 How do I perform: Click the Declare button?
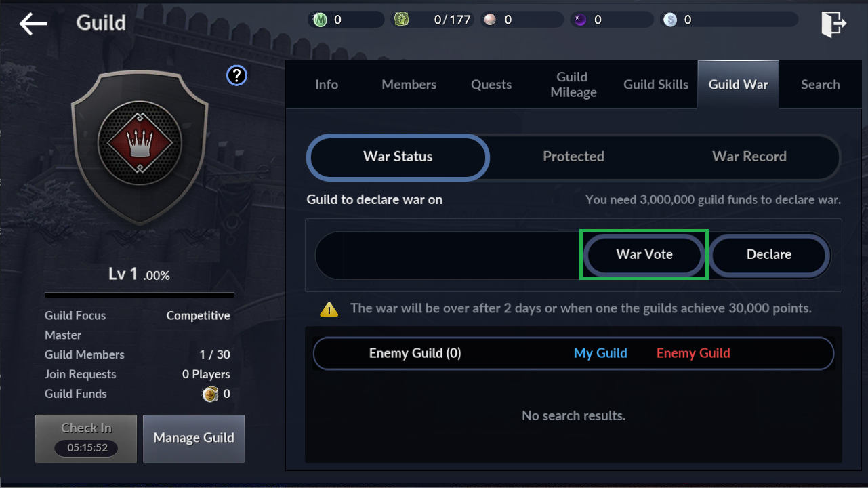tap(769, 254)
